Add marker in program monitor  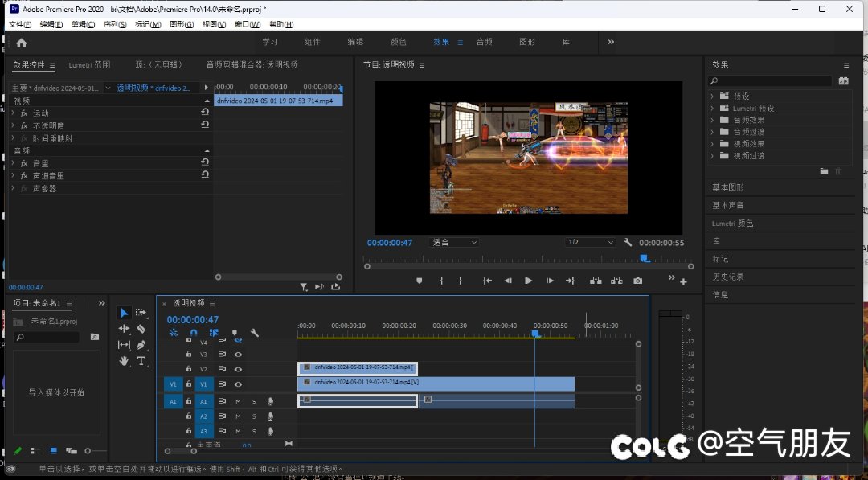click(x=419, y=281)
